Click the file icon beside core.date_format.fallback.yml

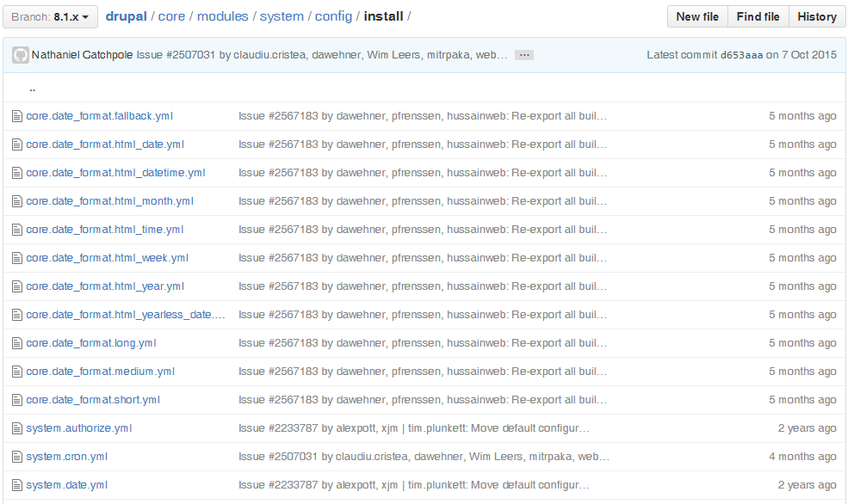click(x=16, y=115)
